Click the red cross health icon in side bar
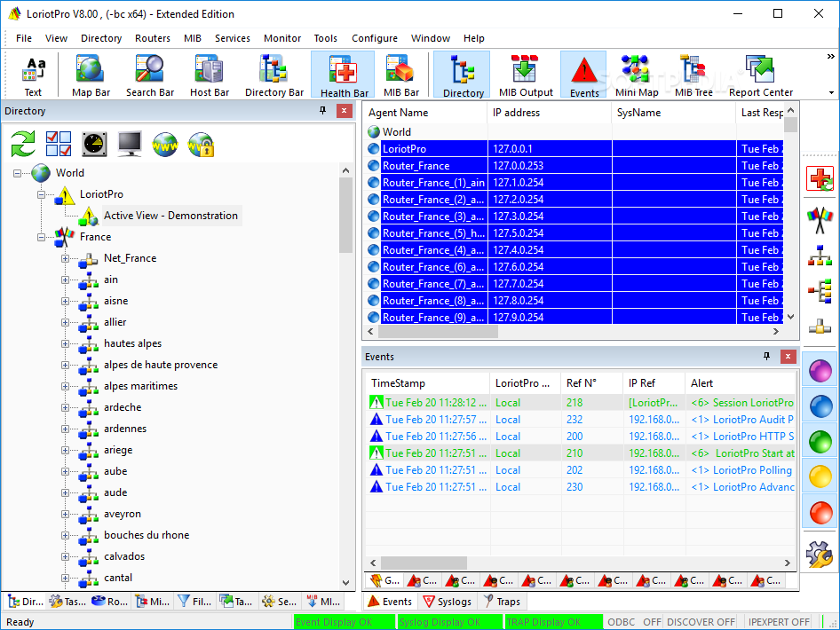This screenshot has height=630, width=840. [820, 178]
